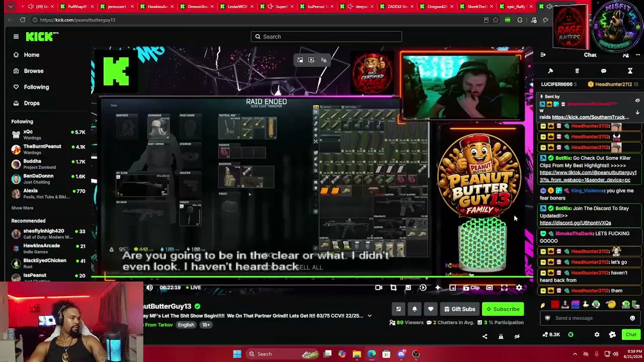Open Buddha's channel in the sidebar
This screenshot has height=362, width=644.
coord(48,164)
